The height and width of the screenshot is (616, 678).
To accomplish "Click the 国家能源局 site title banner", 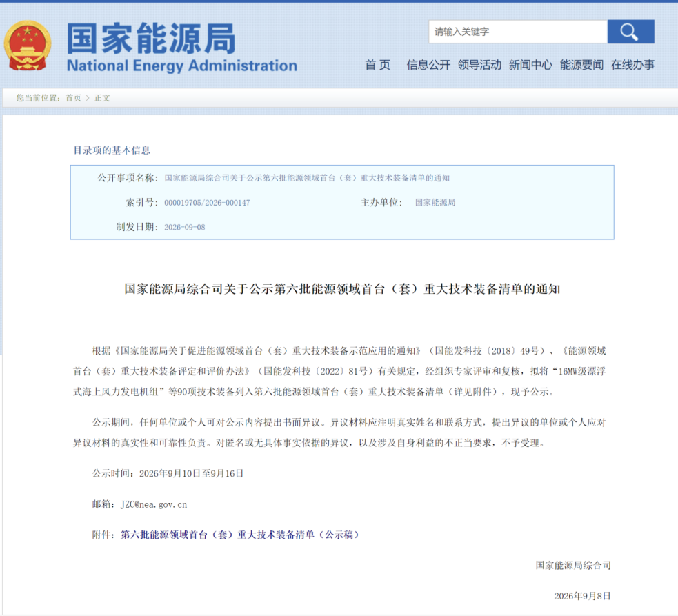I will click(x=151, y=39).
